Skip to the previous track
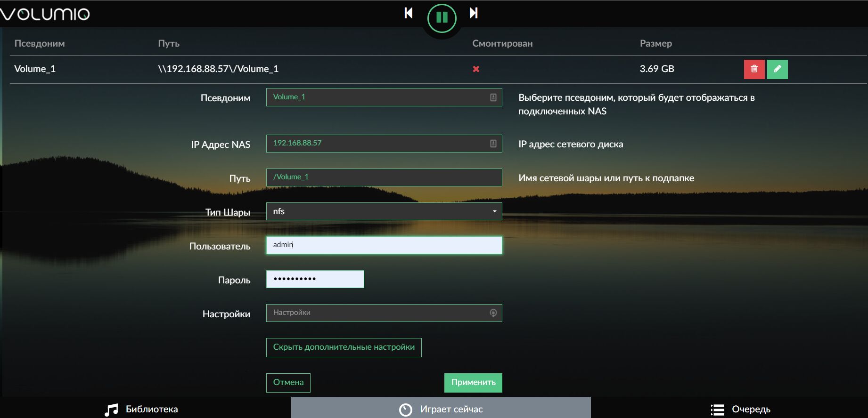This screenshot has height=418, width=868. click(x=409, y=13)
